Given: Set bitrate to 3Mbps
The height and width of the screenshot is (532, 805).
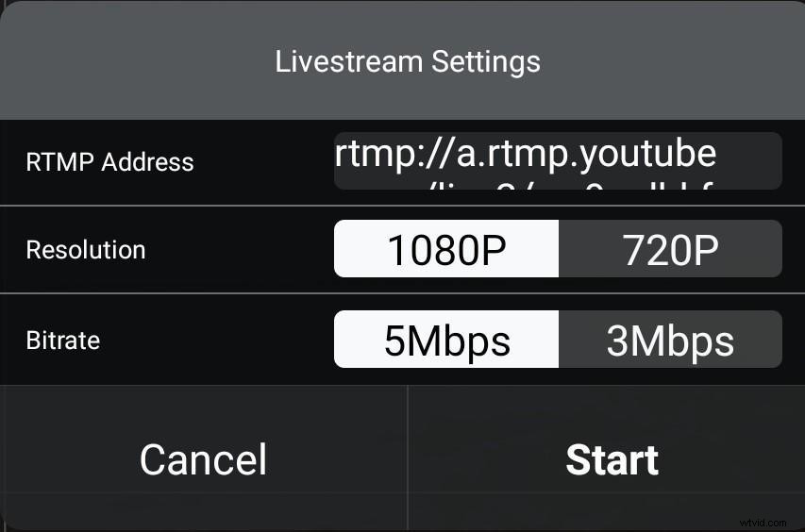Looking at the screenshot, I should (670, 340).
